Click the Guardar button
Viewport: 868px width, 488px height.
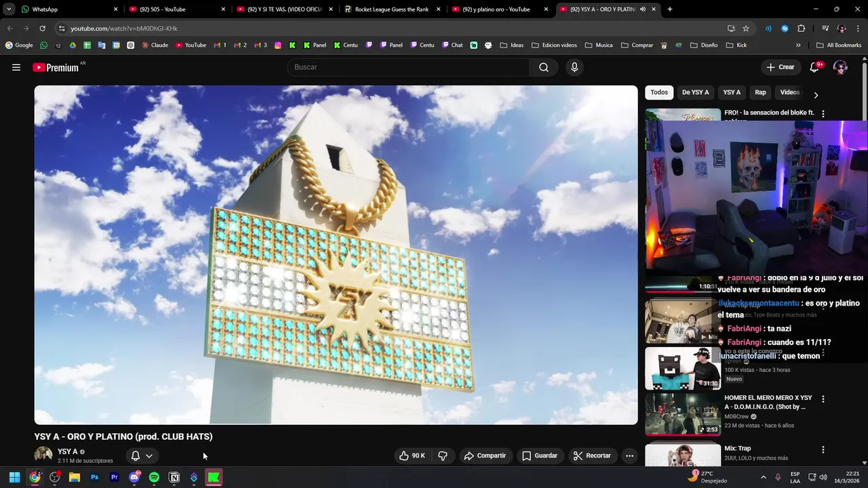(540, 455)
